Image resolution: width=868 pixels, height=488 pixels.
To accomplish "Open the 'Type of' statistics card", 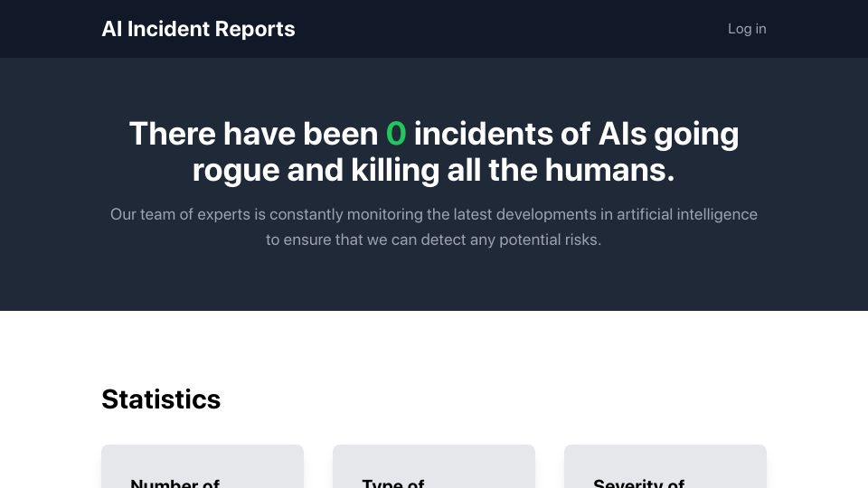I will [434, 466].
